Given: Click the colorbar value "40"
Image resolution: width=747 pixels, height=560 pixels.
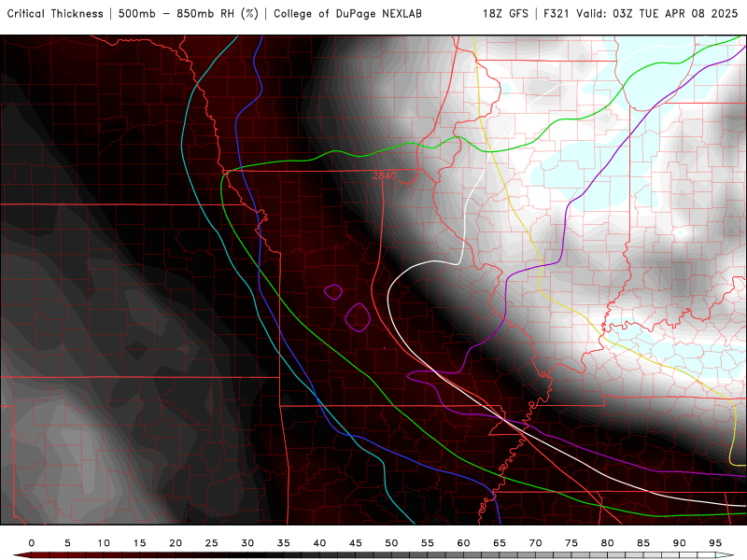Looking at the screenshot, I should 319,543.
